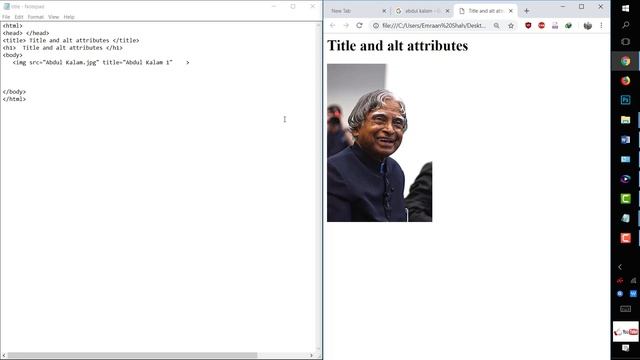Click the Title and alt attributes heading
The image size is (640, 360).
point(398,46)
